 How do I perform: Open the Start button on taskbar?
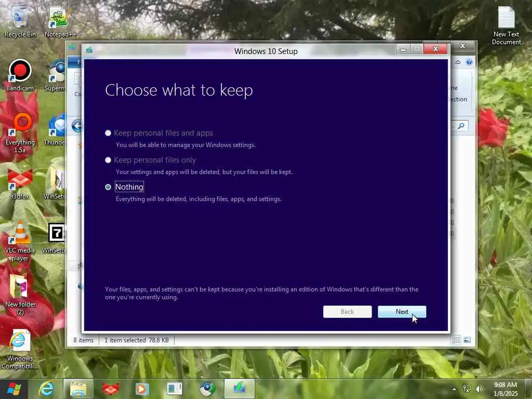pos(14,389)
